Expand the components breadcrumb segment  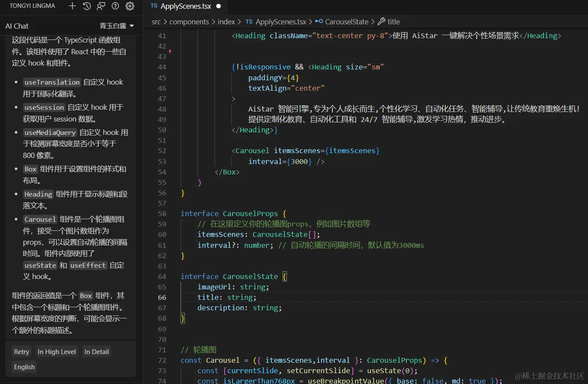pyautogui.click(x=189, y=22)
